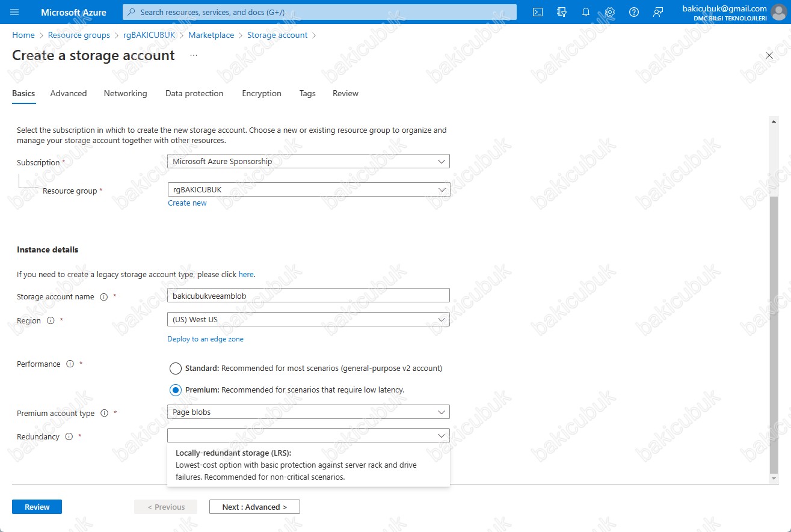Launch Cloud Shell from the top bar
This screenshot has width=791, height=532.
coord(538,12)
